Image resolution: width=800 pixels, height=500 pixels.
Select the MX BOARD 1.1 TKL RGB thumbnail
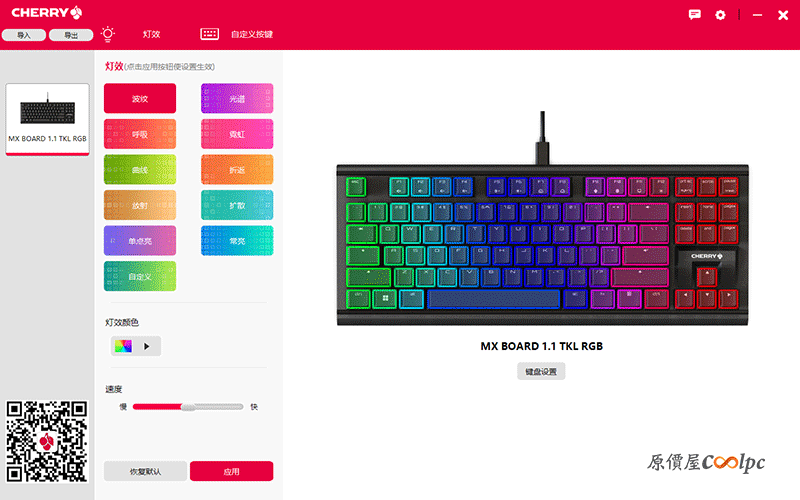(x=47, y=119)
